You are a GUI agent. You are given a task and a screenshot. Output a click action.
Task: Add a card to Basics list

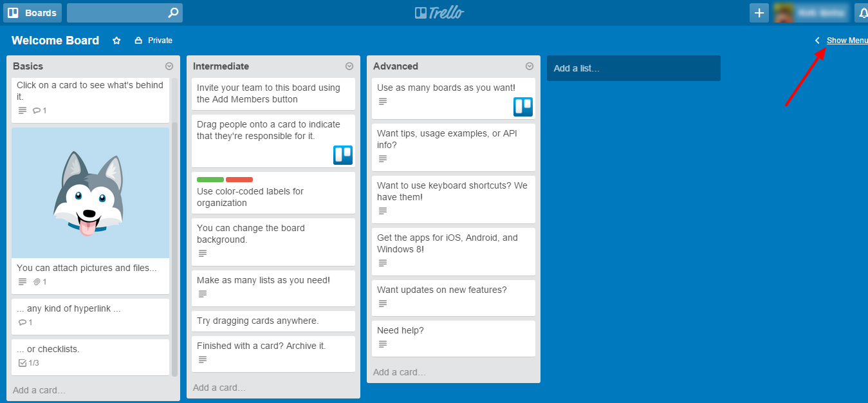(39, 390)
